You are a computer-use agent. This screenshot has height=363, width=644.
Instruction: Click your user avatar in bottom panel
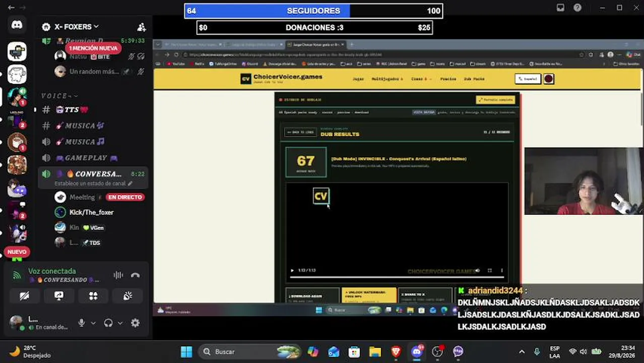click(16, 322)
